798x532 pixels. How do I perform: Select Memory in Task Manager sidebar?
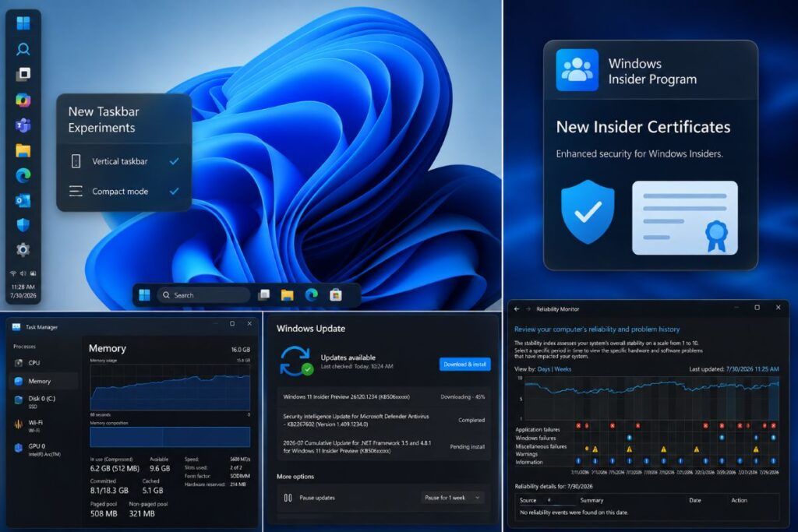(44, 381)
